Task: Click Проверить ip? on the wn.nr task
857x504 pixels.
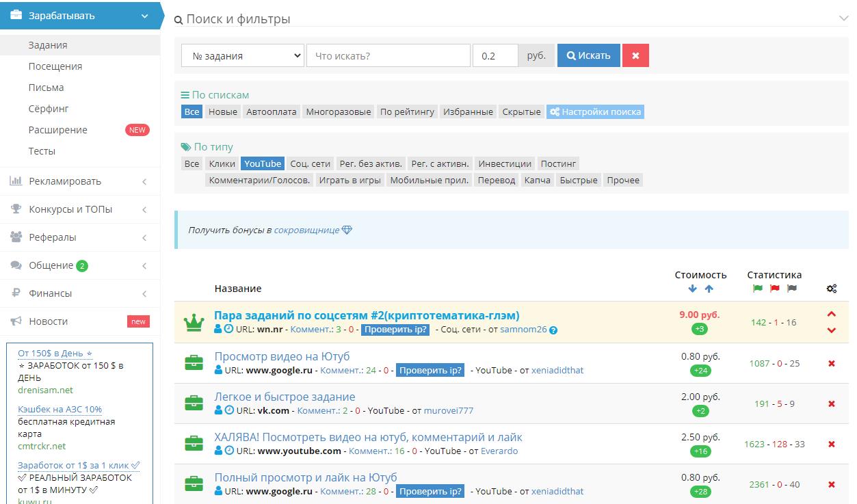Action: 395,330
